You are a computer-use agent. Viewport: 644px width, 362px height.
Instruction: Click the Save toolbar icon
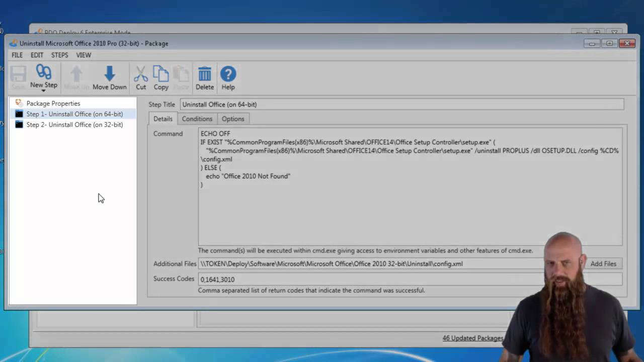click(x=18, y=74)
